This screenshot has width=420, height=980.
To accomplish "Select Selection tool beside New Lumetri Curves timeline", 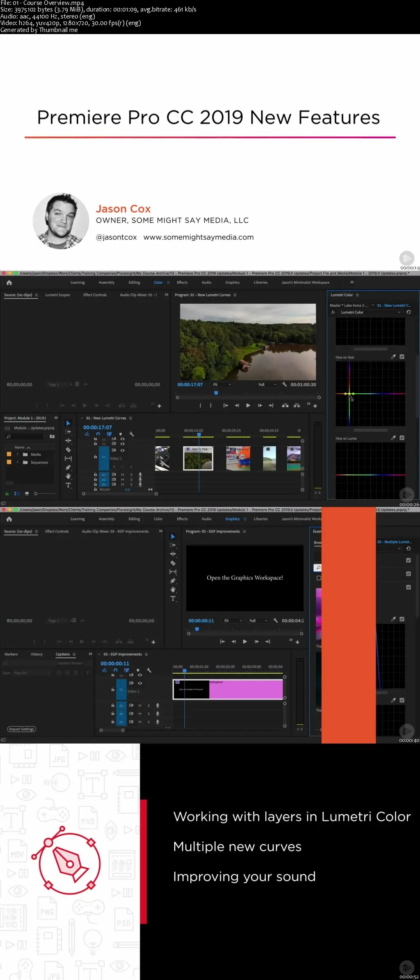I will 68,423.
